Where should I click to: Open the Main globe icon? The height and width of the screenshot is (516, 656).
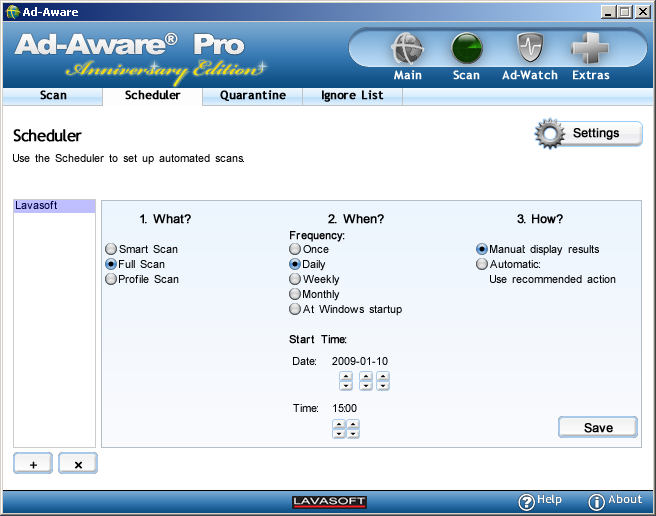point(407,49)
